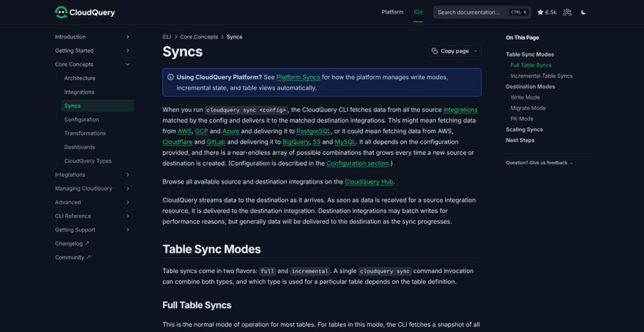Open Integrations under Core Concepts
Image resolution: width=644 pixels, height=332 pixels.
[79, 92]
